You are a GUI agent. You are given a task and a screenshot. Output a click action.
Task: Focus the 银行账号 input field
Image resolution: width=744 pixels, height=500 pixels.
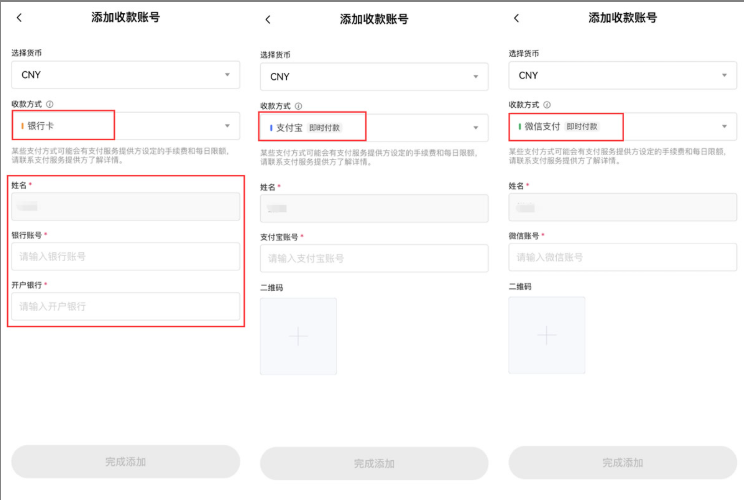tap(125, 257)
